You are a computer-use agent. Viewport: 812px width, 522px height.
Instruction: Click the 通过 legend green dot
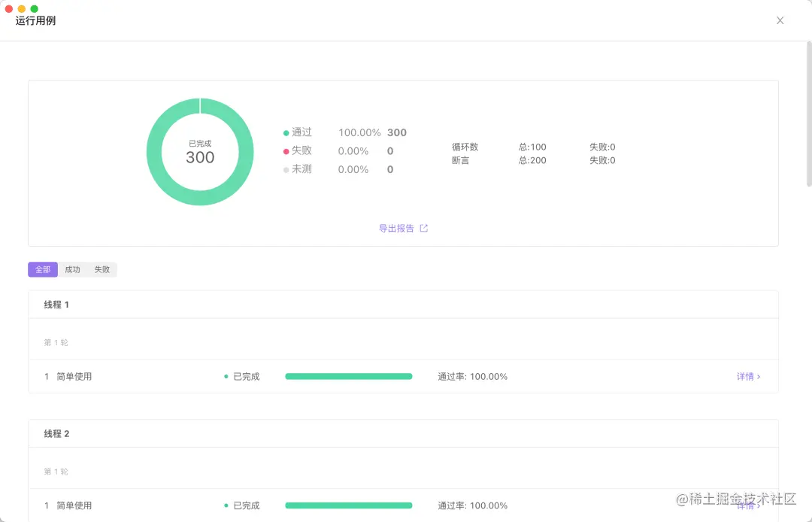(x=286, y=133)
